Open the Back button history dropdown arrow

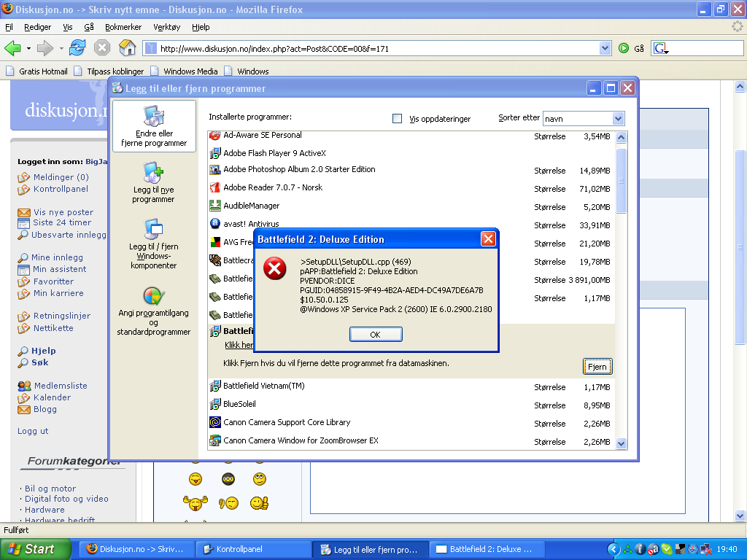click(x=28, y=48)
